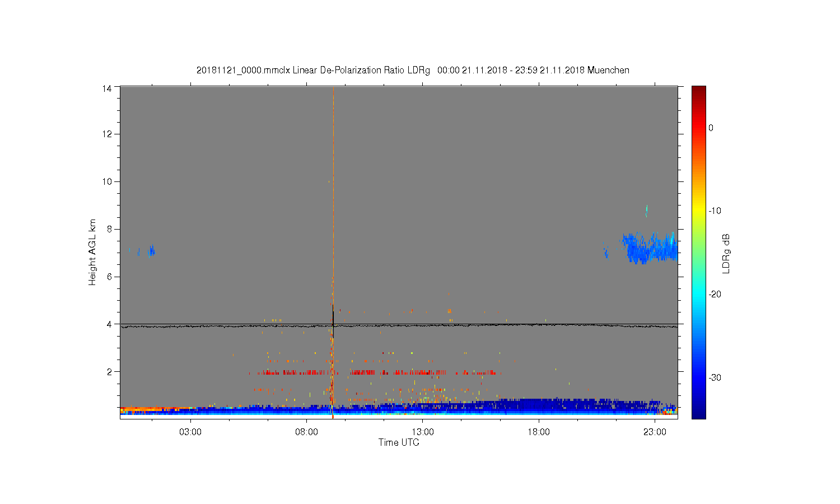Click the 23:00 time tick label
840x504 pixels.
[x=655, y=432]
